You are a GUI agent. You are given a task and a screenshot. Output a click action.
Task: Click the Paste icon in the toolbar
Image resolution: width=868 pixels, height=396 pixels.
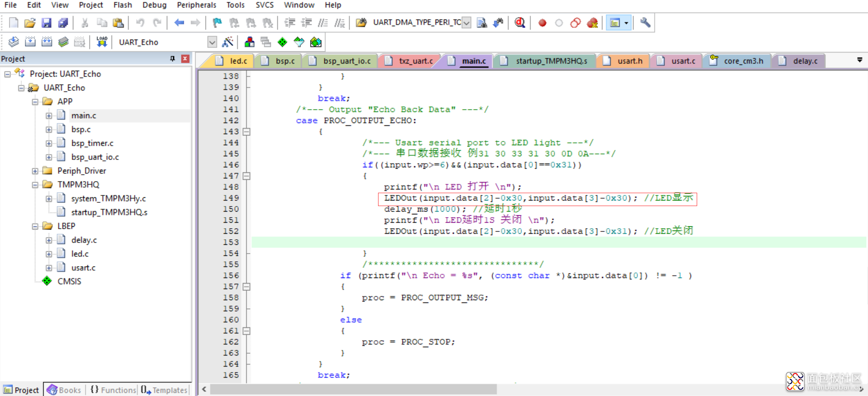coord(118,23)
